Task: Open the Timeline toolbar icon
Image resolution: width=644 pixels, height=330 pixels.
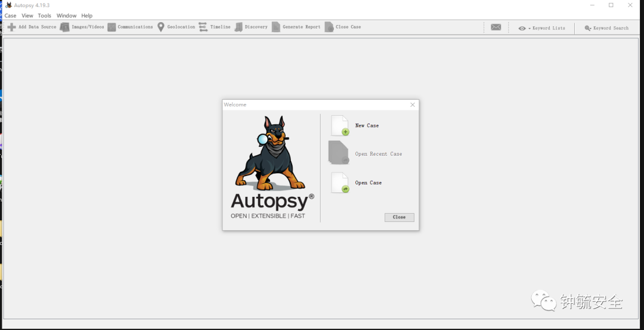Action: (x=203, y=27)
